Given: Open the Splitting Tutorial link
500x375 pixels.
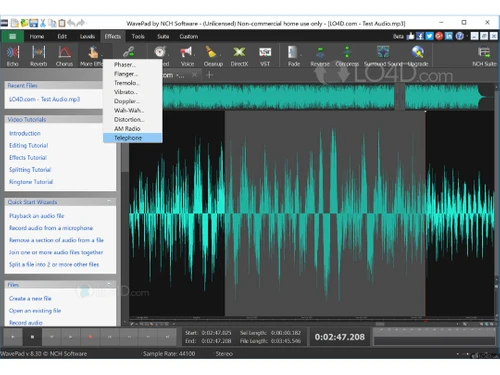Looking at the screenshot, I should tap(30, 170).
